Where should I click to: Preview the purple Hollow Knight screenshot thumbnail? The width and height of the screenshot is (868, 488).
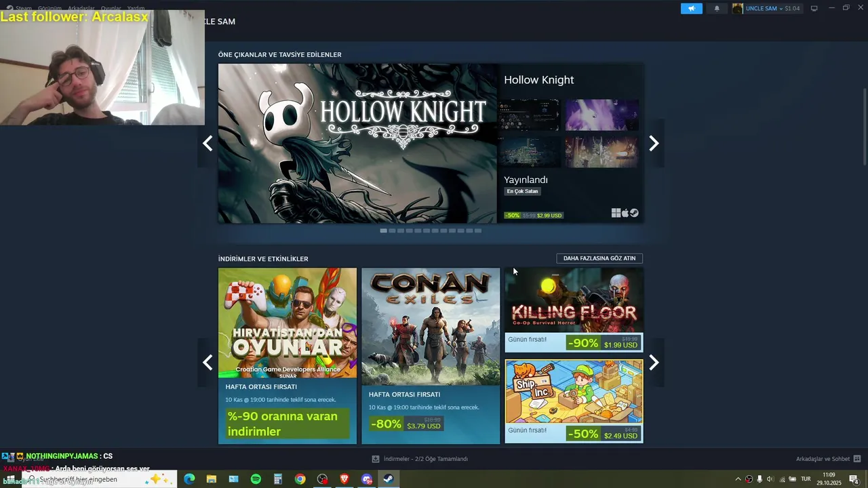tap(601, 115)
